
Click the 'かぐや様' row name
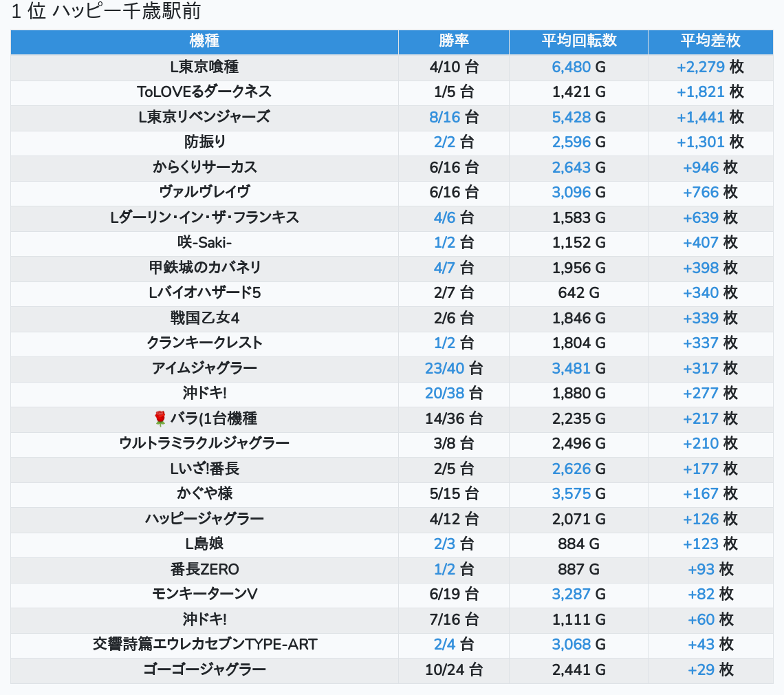point(204,494)
